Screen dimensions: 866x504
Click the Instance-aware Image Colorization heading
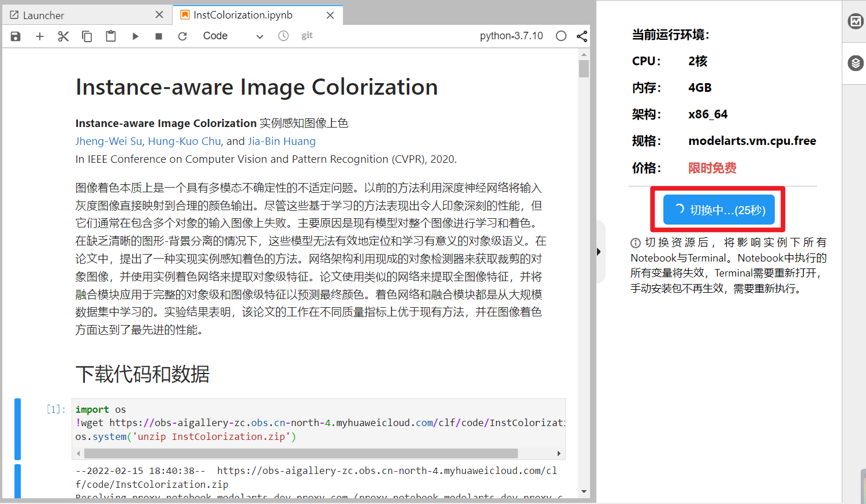click(257, 87)
